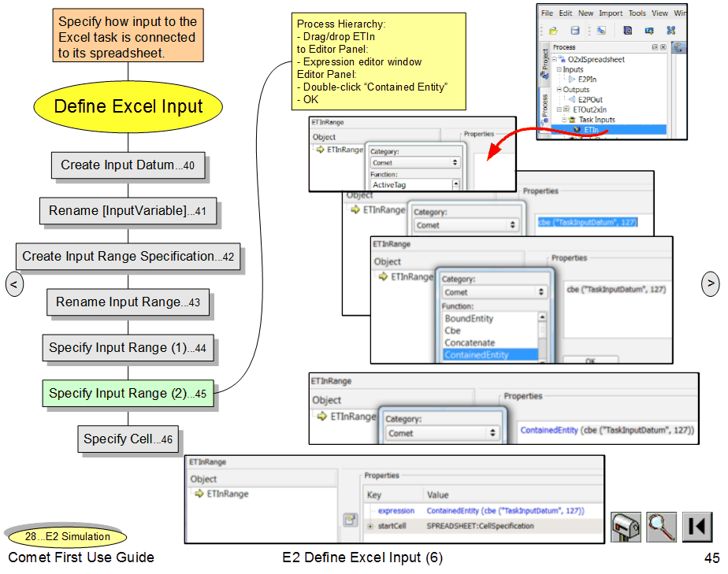Screen dimensions: 728x574
Task: Select E2POut in the Process tree
Action: pos(590,100)
